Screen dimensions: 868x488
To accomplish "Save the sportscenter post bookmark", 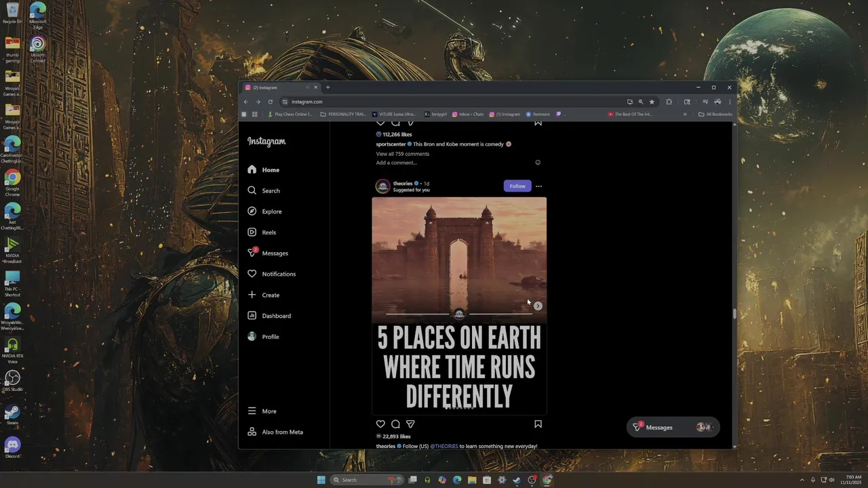I will point(538,123).
